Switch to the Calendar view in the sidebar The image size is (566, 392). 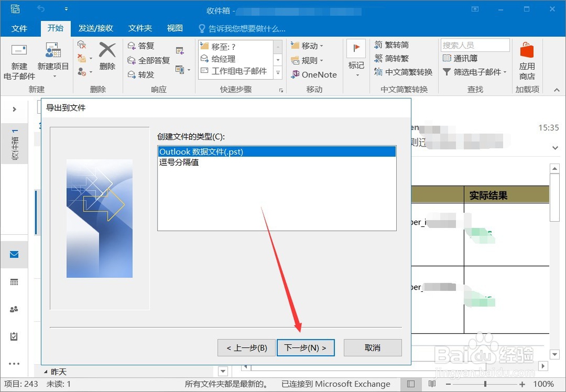coord(14,282)
